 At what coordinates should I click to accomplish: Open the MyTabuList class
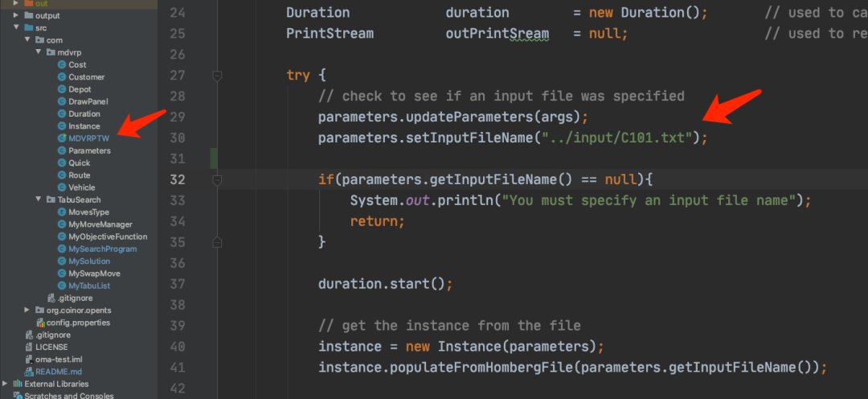(89, 286)
